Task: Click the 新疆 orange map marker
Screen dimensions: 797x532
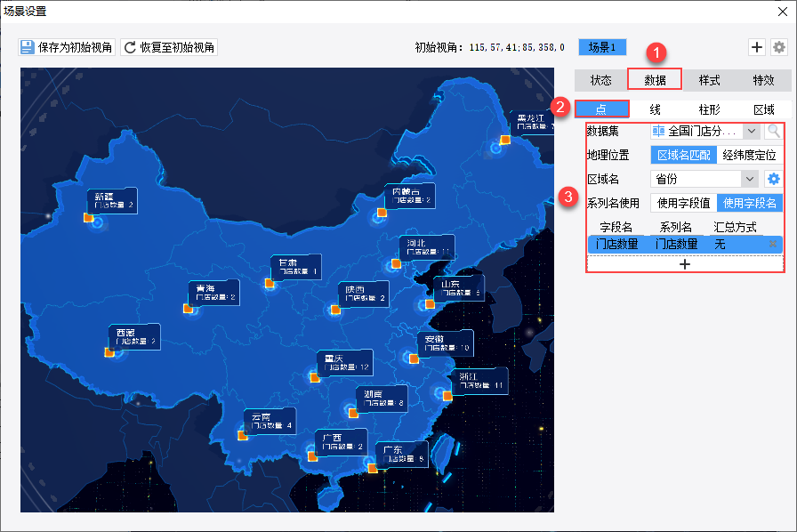Action: tap(88, 218)
